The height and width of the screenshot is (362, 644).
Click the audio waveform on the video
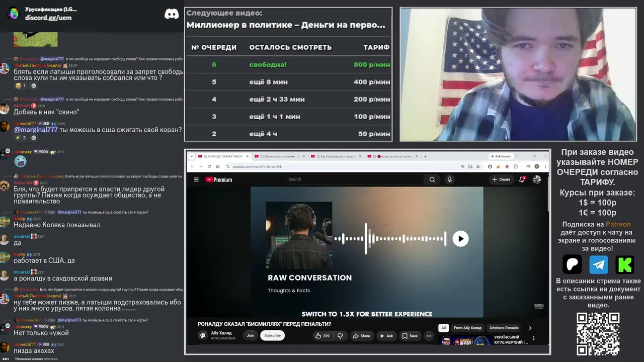click(390, 239)
